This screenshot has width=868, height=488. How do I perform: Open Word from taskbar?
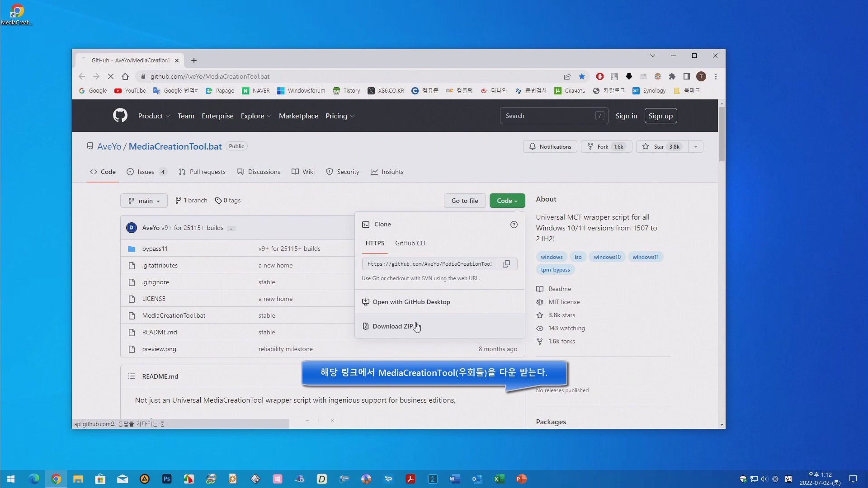455,479
